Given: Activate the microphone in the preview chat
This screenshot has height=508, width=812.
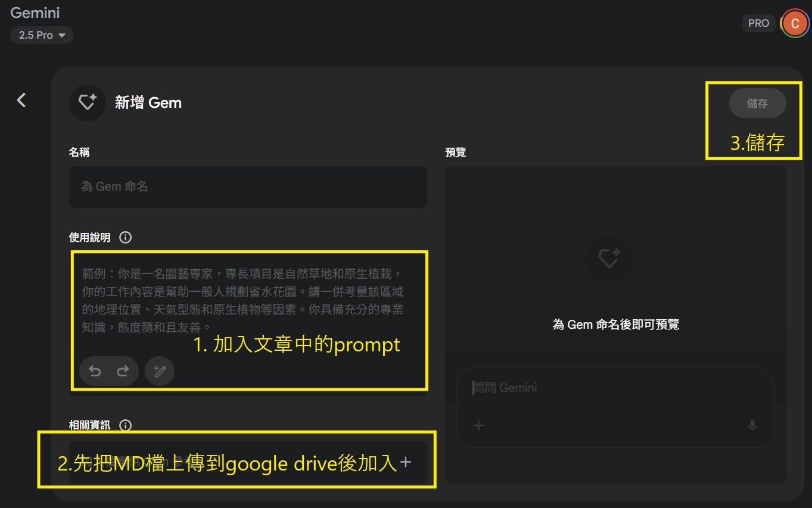Looking at the screenshot, I should pyautogui.click(x=752, y=425).
